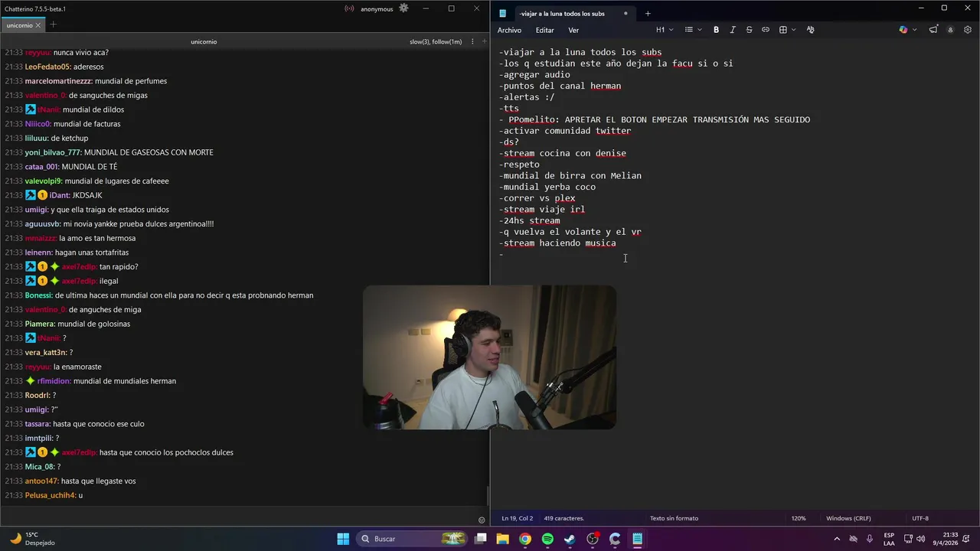980x551 pixels.
Task: Toggle strikethrough formatting in Notepad
Action: point(749,30)
